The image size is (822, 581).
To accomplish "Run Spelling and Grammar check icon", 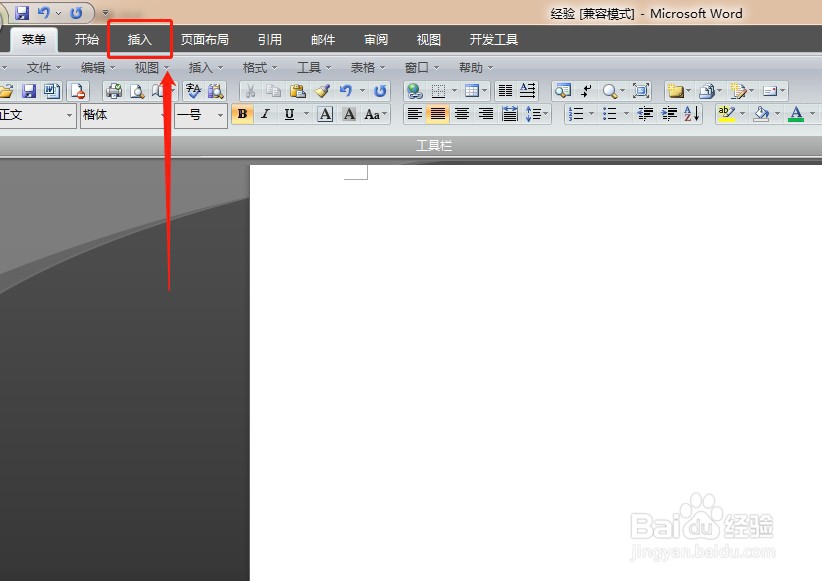I will point(193,91).
